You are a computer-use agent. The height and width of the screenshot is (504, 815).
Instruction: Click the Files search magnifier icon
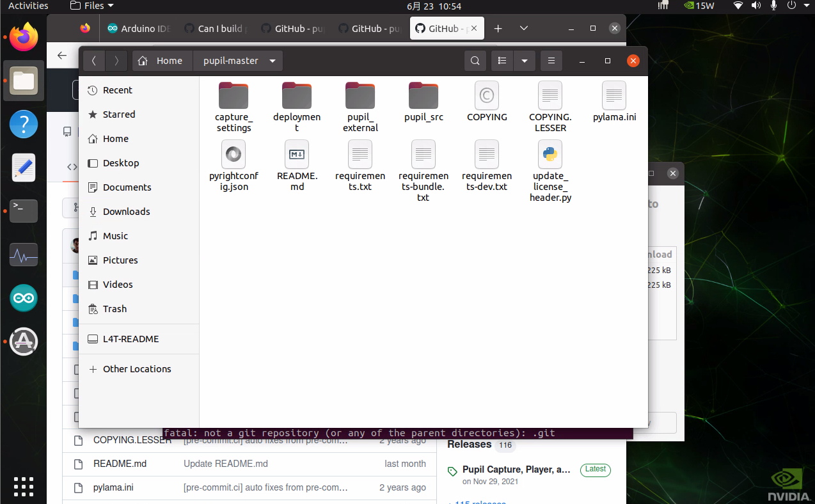click(x=475, y=61)
